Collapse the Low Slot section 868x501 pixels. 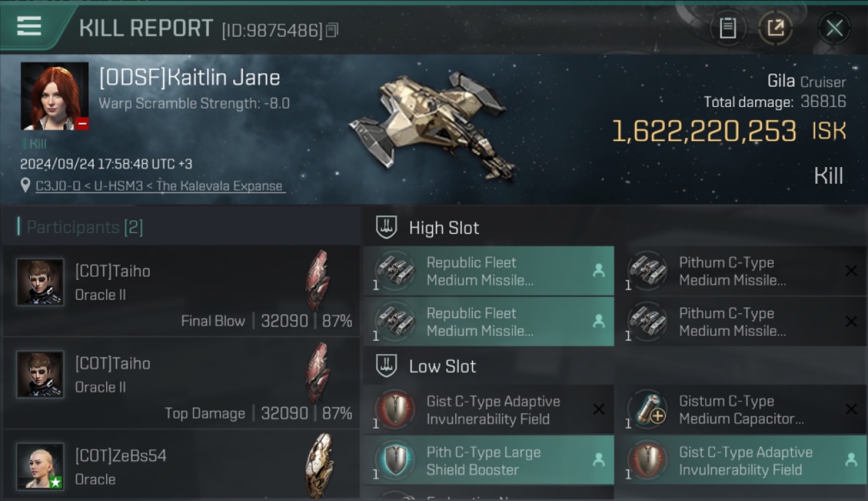coord(426,366)
